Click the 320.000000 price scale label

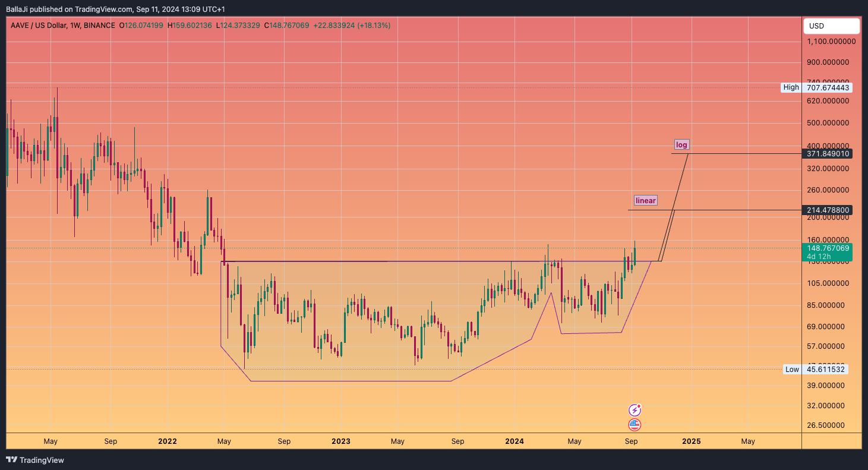coord(828,168)
